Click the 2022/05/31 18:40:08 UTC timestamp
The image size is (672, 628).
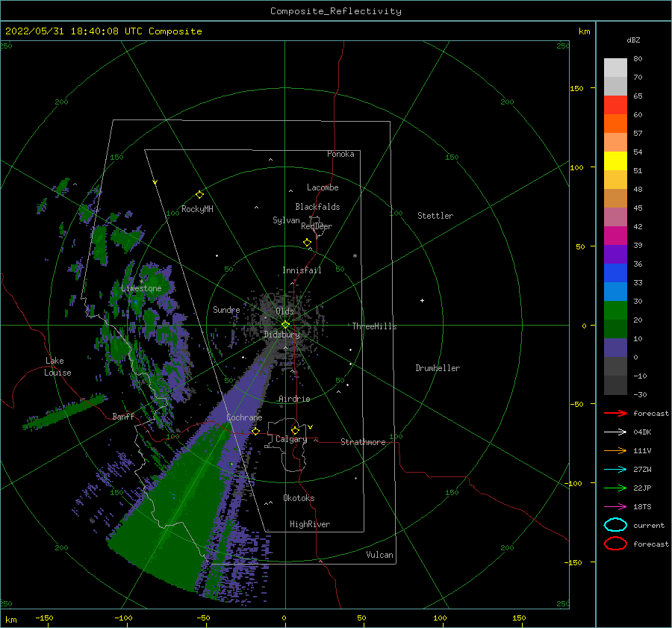[x=103, y=31]
